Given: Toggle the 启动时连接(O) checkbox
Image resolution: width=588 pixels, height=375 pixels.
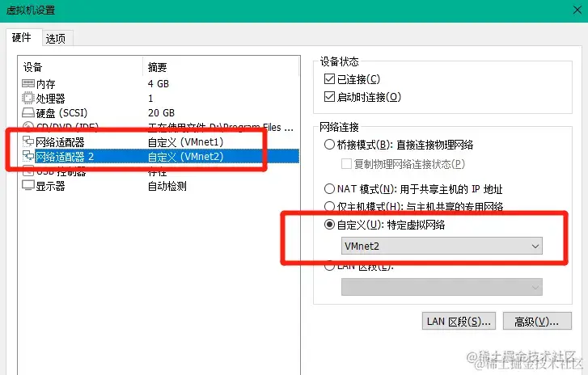Looking at the screenshot, I should coord(329,97).
